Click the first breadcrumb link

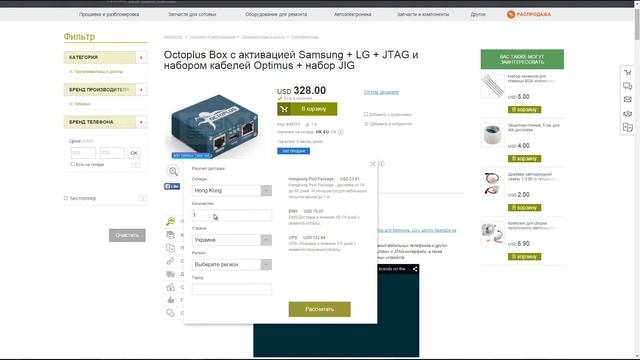173,37
